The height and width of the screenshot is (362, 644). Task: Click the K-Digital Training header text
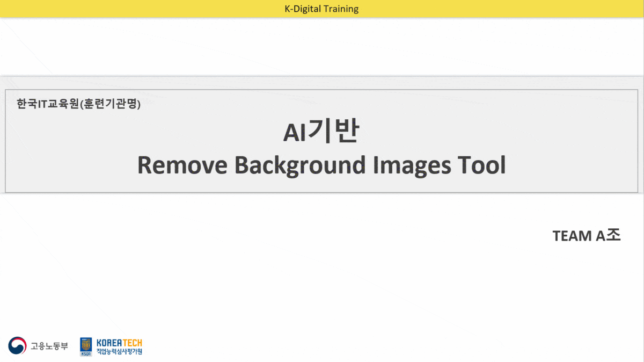pos(321,9)
